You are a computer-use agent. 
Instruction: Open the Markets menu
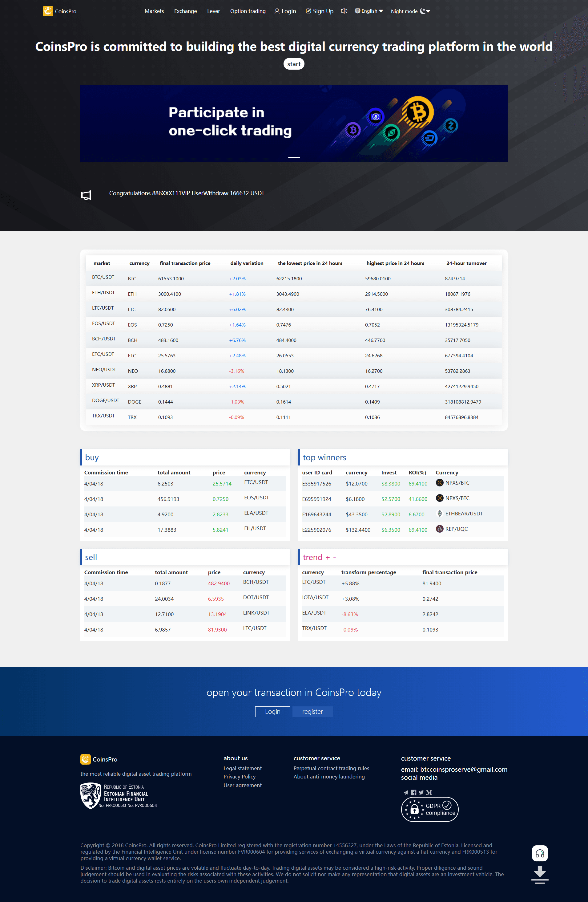(154, 11)
